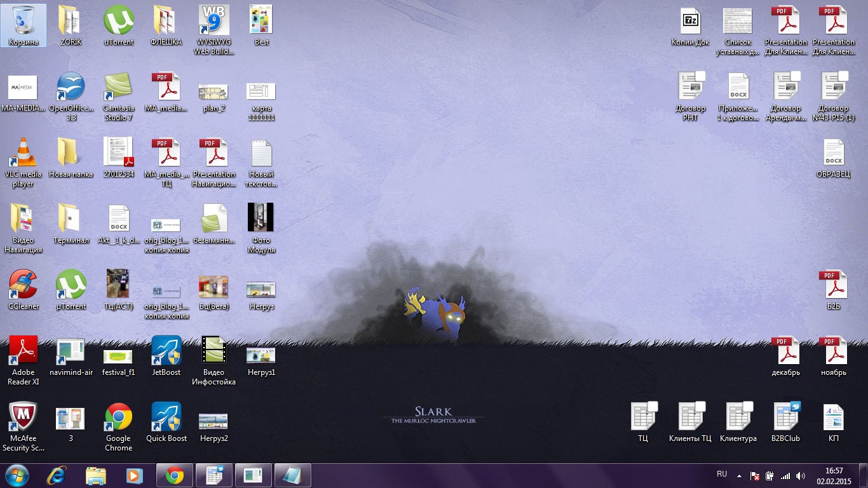868x488 pixels.
Task: Select the ФЛЕШКА folder icon
Action: pyautogui.click(x=166, y=26)
